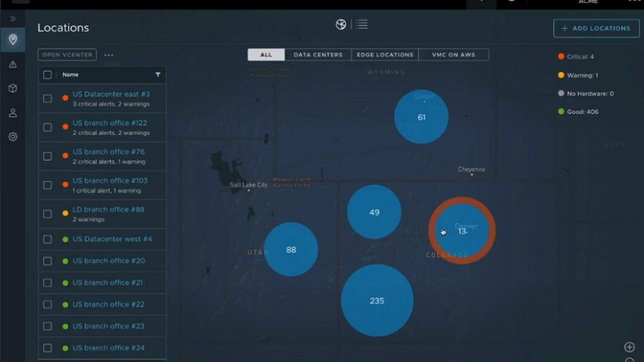Viewport: 644px width, 362px height.
Task: Click the orange status dot for US Datacenter east #3
Action: [x=65, y=98]
